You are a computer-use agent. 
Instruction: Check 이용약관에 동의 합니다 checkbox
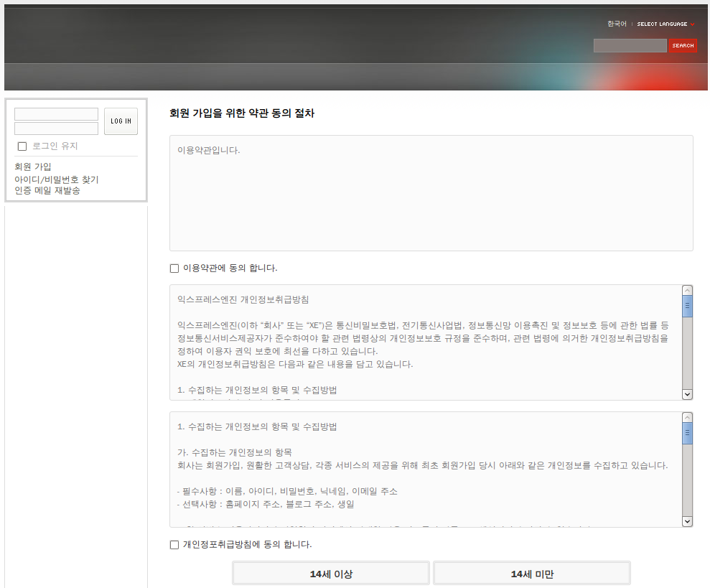tap(174, 269)
